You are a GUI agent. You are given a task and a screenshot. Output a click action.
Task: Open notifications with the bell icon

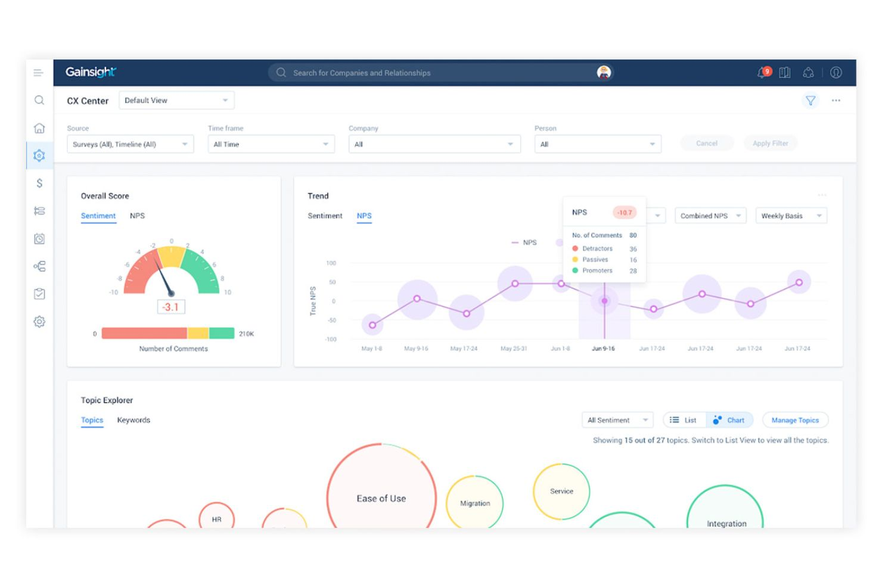(760, 72)
